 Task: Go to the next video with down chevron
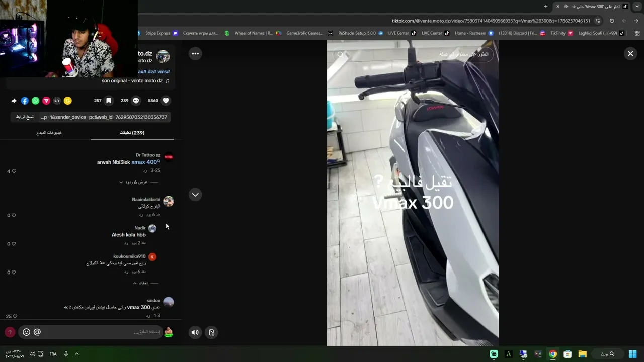point(195,195)
